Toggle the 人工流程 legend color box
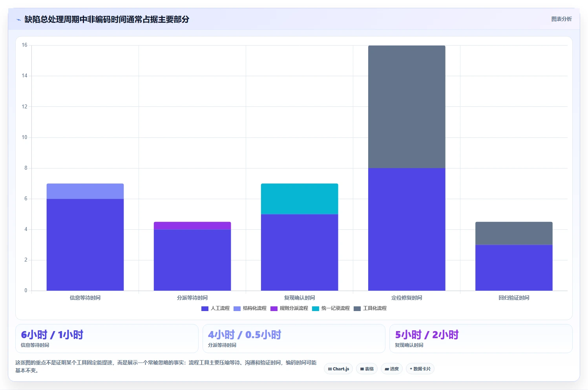This screenshot has height=390, width=588. [x=205, y=309]
